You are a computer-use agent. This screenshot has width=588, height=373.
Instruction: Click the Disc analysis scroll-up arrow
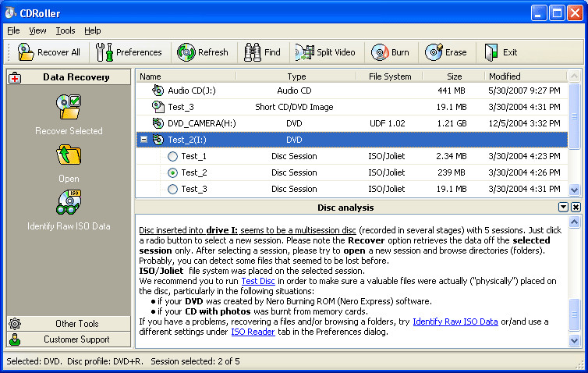click(574, 222)
